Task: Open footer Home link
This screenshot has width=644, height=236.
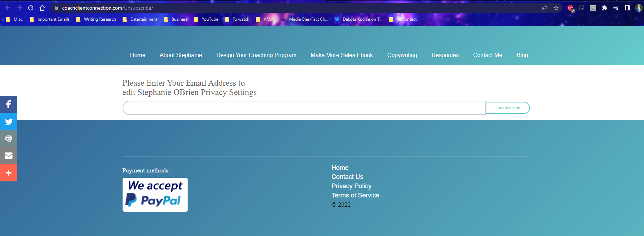Action: pyautogui.click(x=340, y=168)
